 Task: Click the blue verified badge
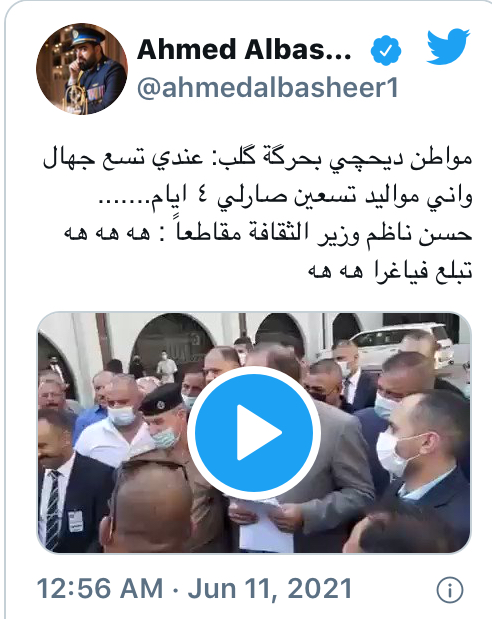(386, 50)
